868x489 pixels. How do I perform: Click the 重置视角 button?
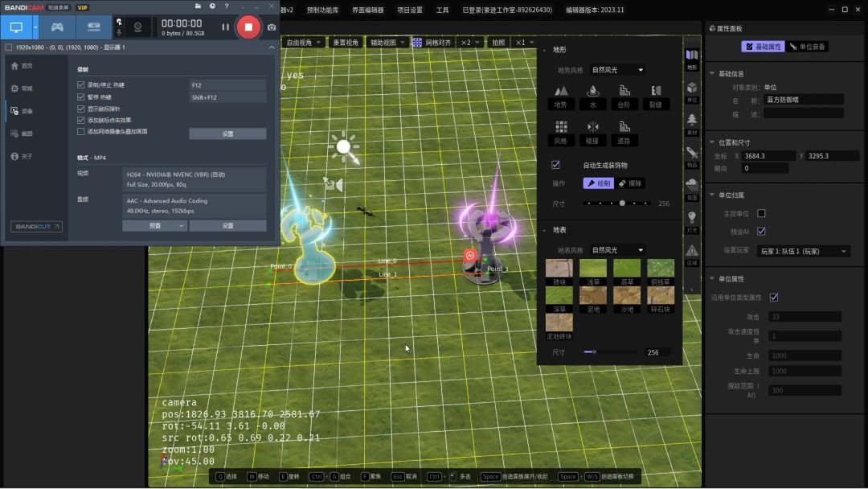coord(346,42)
